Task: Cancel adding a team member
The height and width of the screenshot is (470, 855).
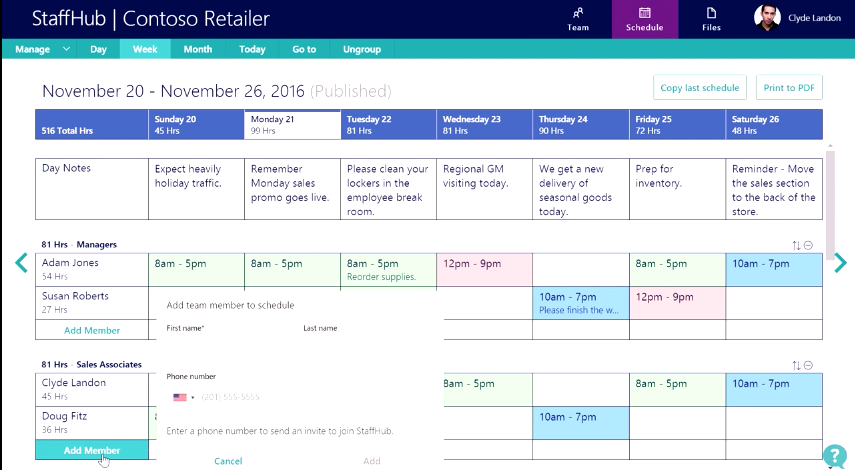Action: pos(228,461)
